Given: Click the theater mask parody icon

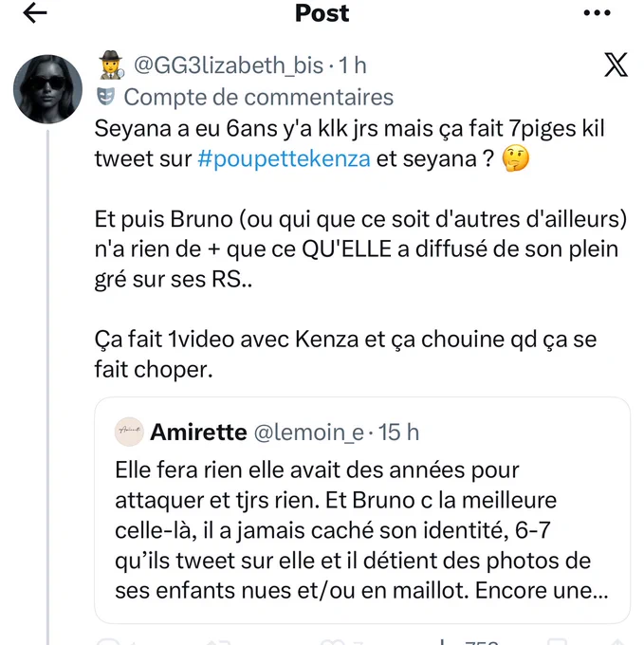Looking at the screenshot, I should [105, 97].
